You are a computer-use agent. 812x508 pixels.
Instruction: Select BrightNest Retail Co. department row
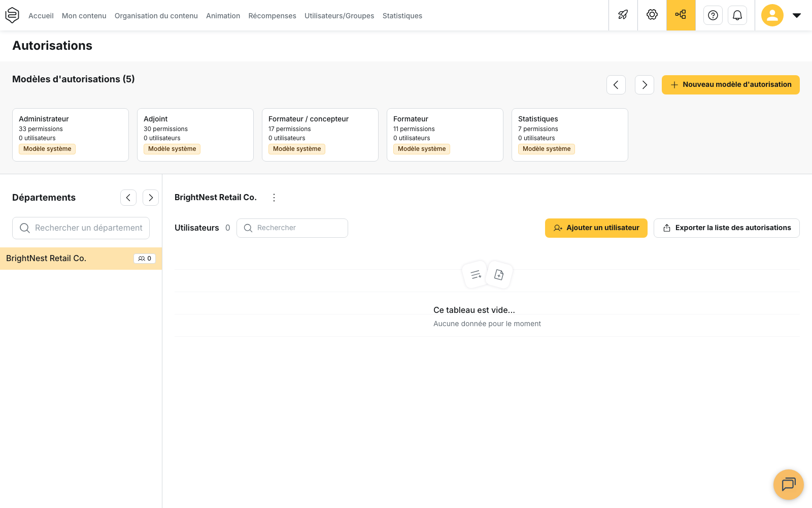point(81,259)
